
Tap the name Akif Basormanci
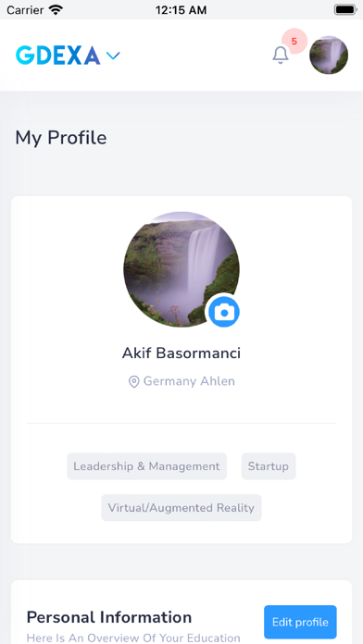[181, 353]
